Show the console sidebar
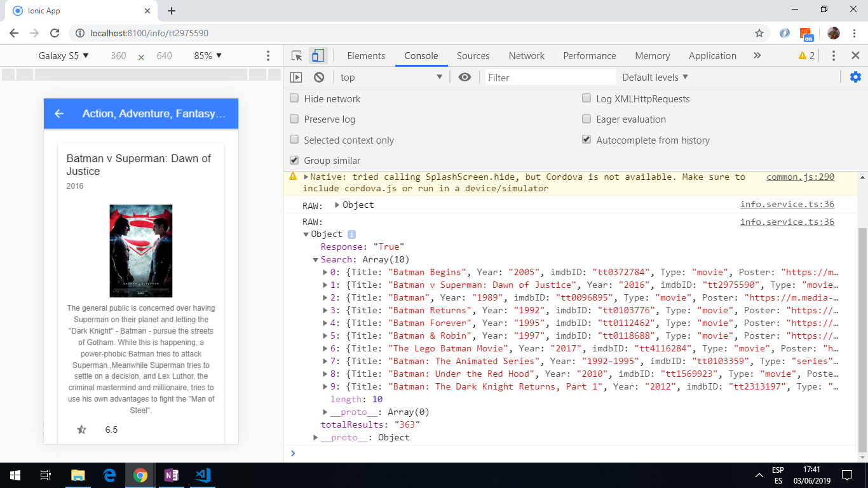Image resolution: width=868 pixels, height=488 pixels. [296, 78]
